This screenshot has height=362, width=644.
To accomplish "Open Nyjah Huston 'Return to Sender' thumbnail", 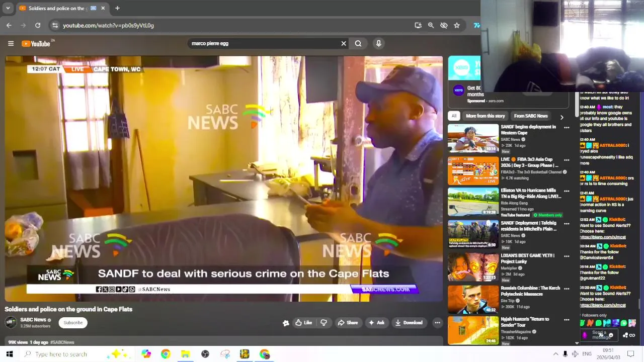I will [x=473, y=331].
